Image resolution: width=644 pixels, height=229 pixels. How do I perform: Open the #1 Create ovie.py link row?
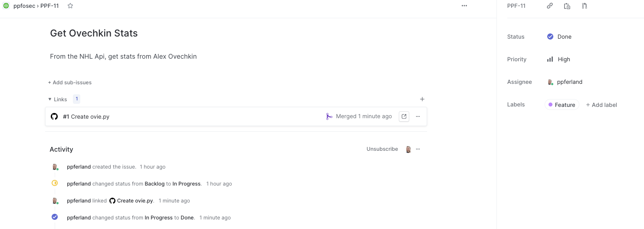tap(236, 116)
